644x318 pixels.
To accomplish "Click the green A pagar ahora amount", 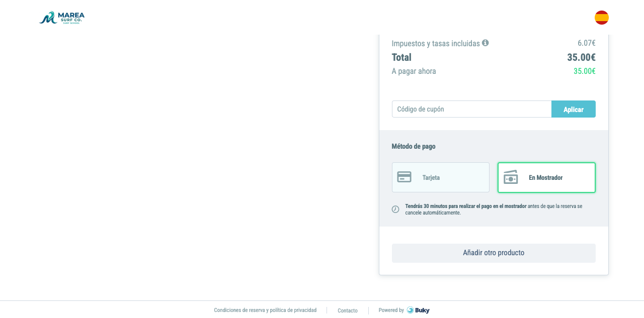I will click(585, 71).
